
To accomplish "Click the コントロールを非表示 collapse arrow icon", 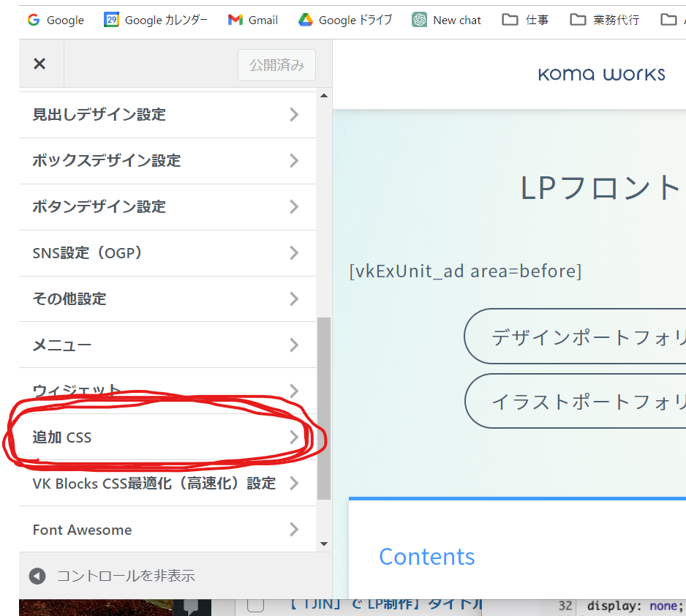I will click(x=37, y=576).
